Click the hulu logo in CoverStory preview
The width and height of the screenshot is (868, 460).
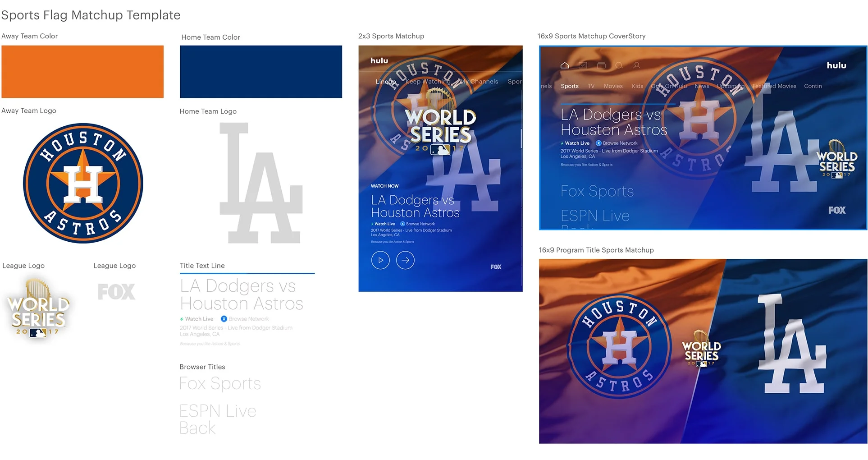point(836,65)
